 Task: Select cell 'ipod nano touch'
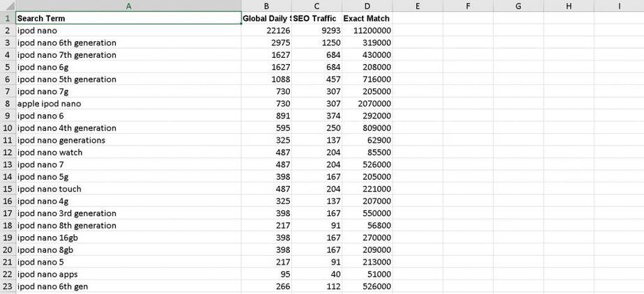pos(128,189)
